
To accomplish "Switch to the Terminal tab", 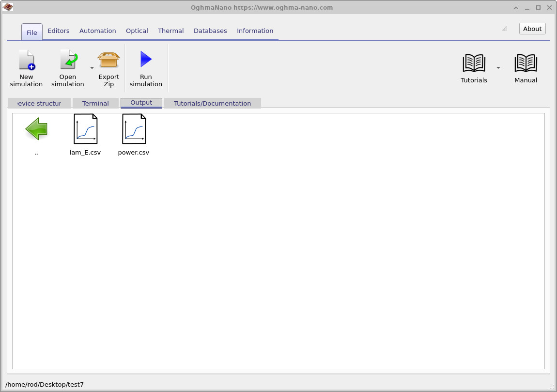I will pos(95,103).
